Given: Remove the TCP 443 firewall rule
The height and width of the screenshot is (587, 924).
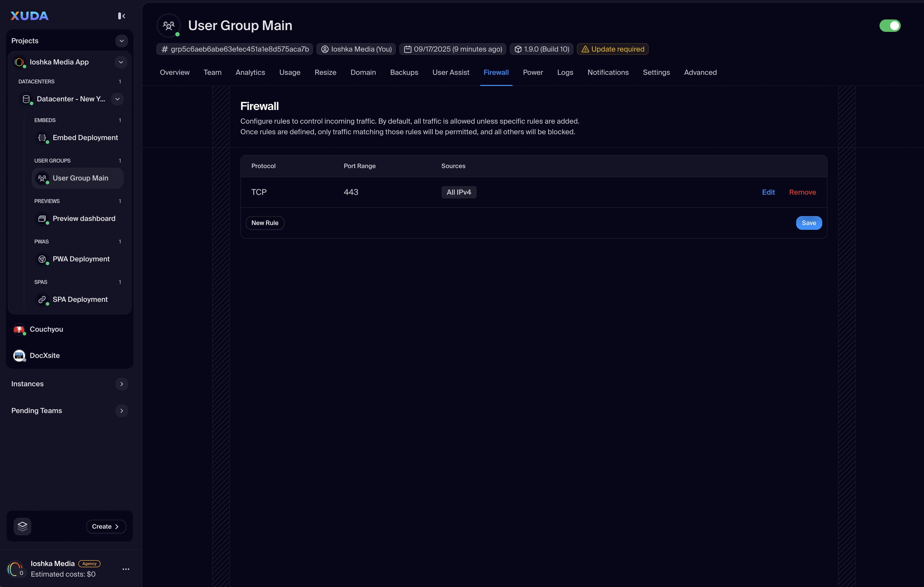Looking at the screenshot, I should pos(802,192).
